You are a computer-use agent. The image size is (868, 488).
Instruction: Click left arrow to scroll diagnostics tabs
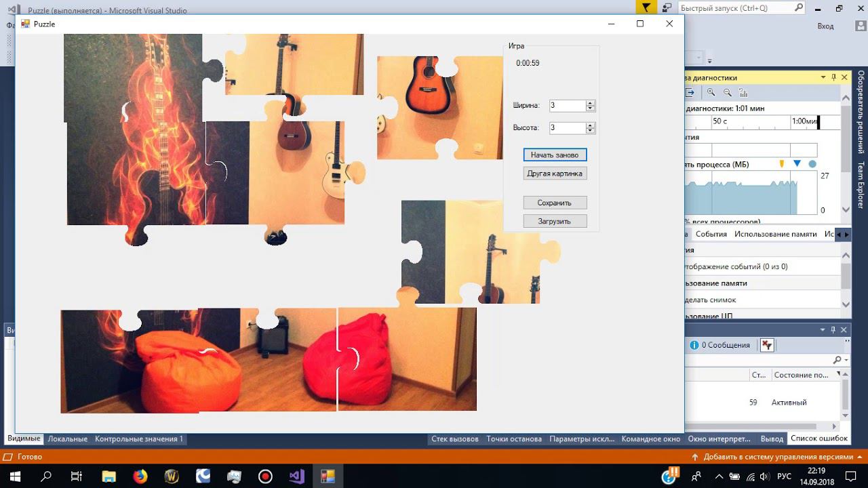(839, 235)
